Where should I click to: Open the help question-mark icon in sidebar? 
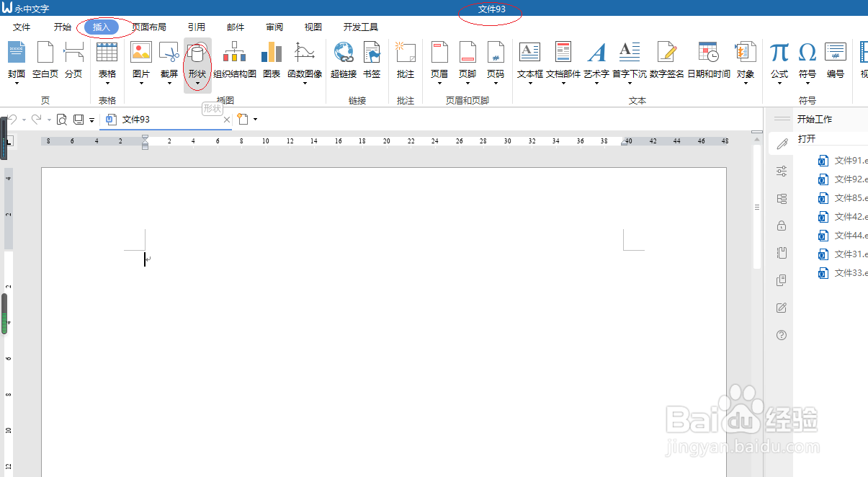[x=782, y=335]
